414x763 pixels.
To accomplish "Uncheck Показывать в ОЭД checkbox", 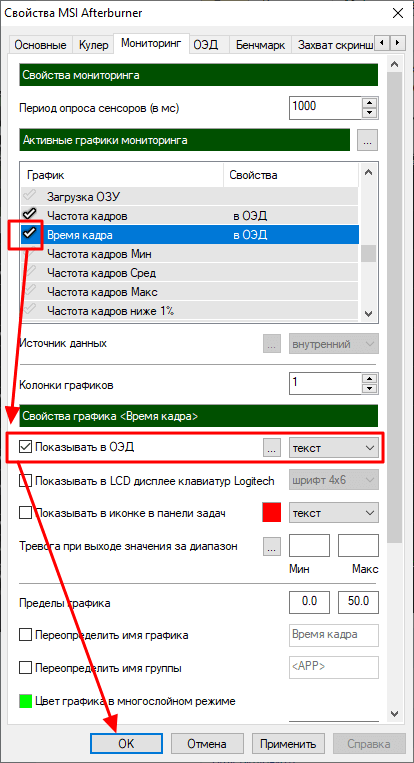I will click(25, 447).
